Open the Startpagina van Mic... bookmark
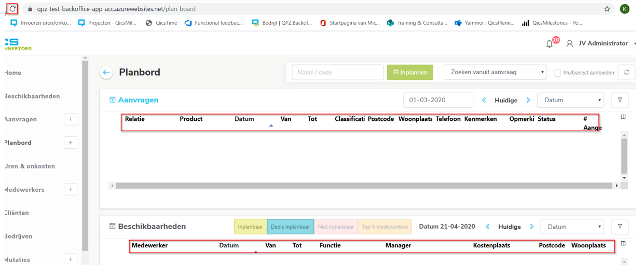The image size is (644, 265). coord(349,23)
